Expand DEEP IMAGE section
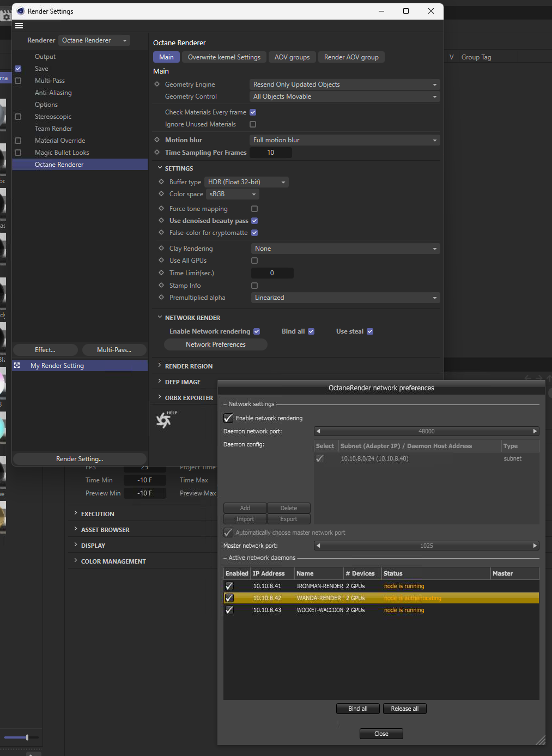 [160, 382]
